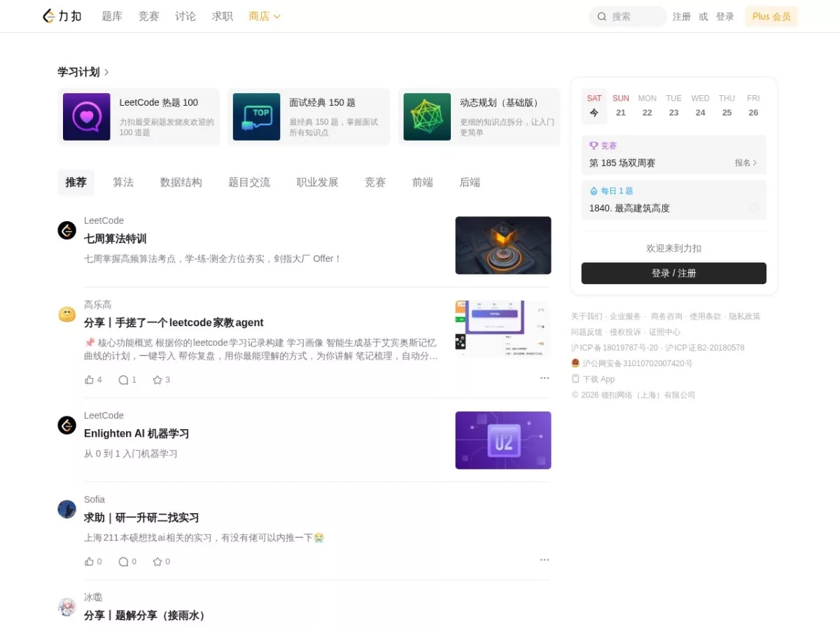Select MON 22 in the calendar

tap(647, 106)
